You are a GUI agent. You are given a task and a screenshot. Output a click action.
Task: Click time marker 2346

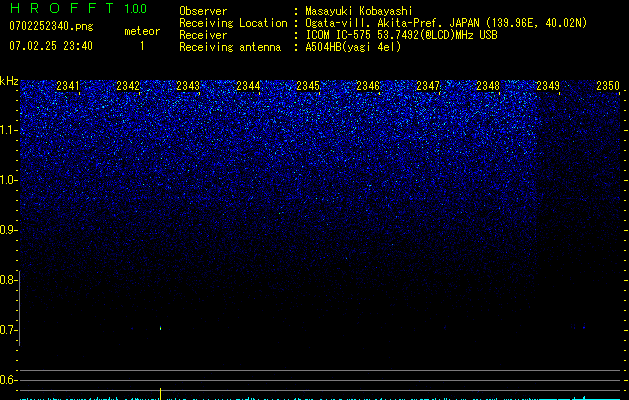pos(368,86)
